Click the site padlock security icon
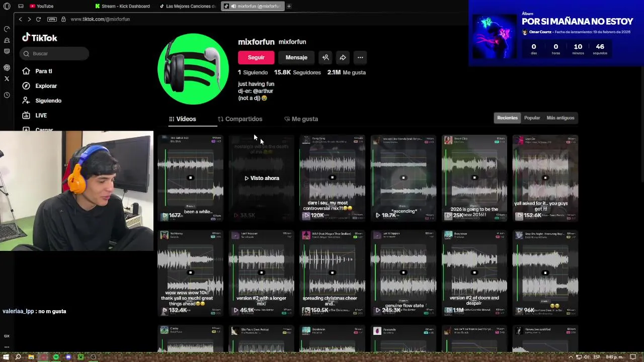The height and width of the screenshot is (362, 644). [63, 19]
